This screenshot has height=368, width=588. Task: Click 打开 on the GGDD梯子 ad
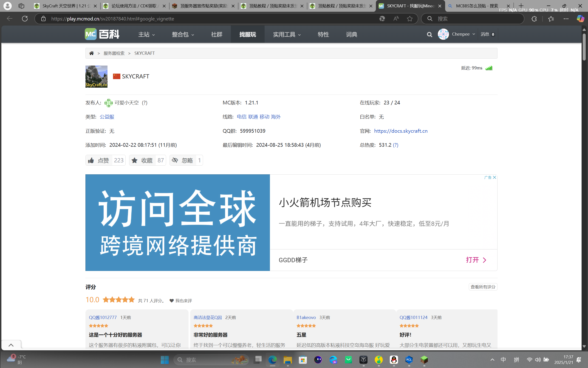point(476,260)
